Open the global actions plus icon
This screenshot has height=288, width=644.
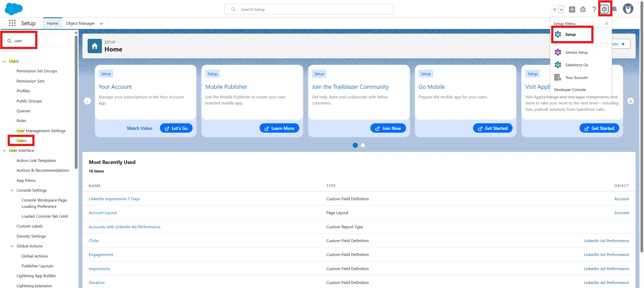(572, 9)
